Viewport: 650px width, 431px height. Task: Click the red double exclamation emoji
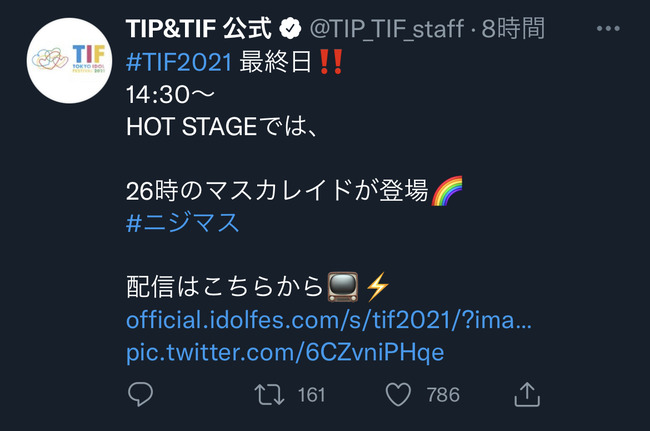click(331, 62)
